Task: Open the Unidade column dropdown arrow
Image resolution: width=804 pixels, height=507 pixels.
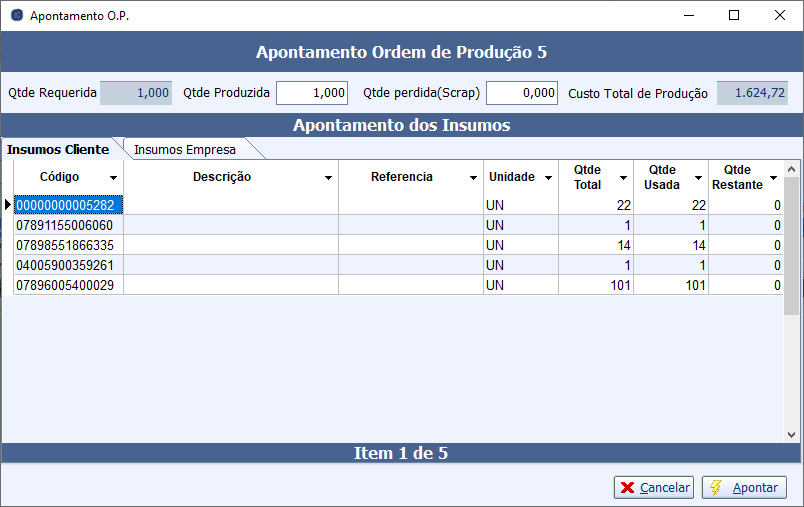Action: tap(548, 178)
